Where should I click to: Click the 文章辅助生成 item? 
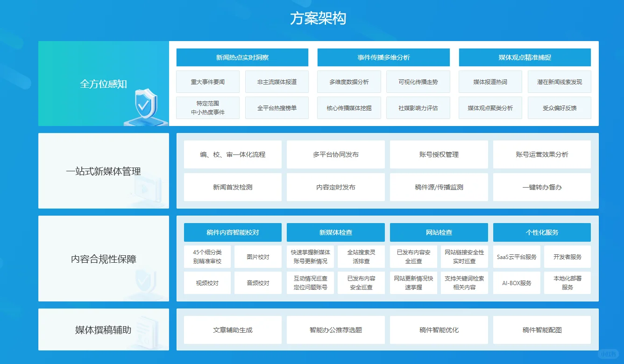click(233, 330)
